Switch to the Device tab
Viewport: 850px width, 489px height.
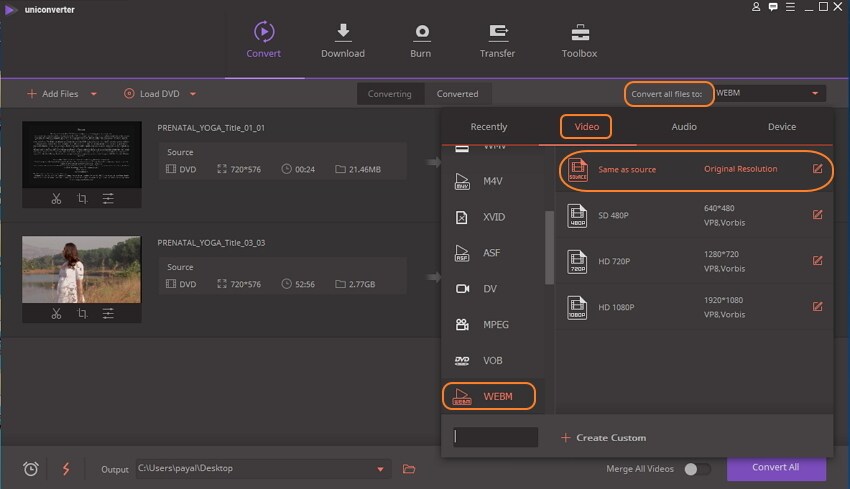pyautogui.click(x=782, y=127)
